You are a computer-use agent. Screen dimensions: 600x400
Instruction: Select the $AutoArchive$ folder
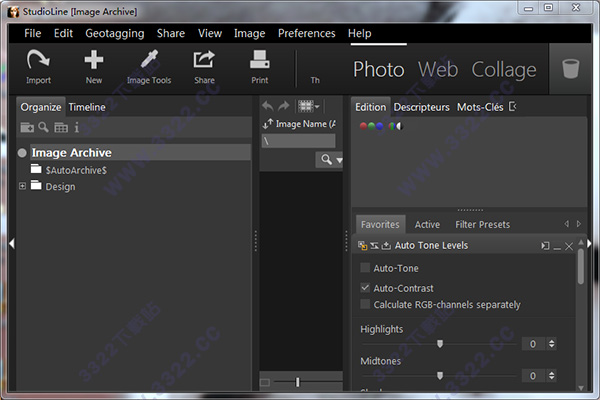click(76, 170)
